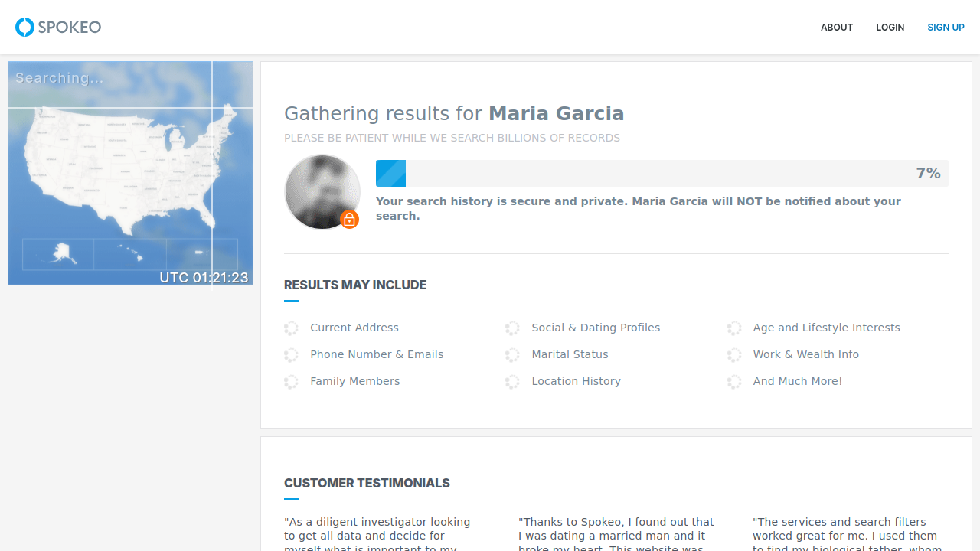Click spinner icon beside Location History

coord(512,382)
